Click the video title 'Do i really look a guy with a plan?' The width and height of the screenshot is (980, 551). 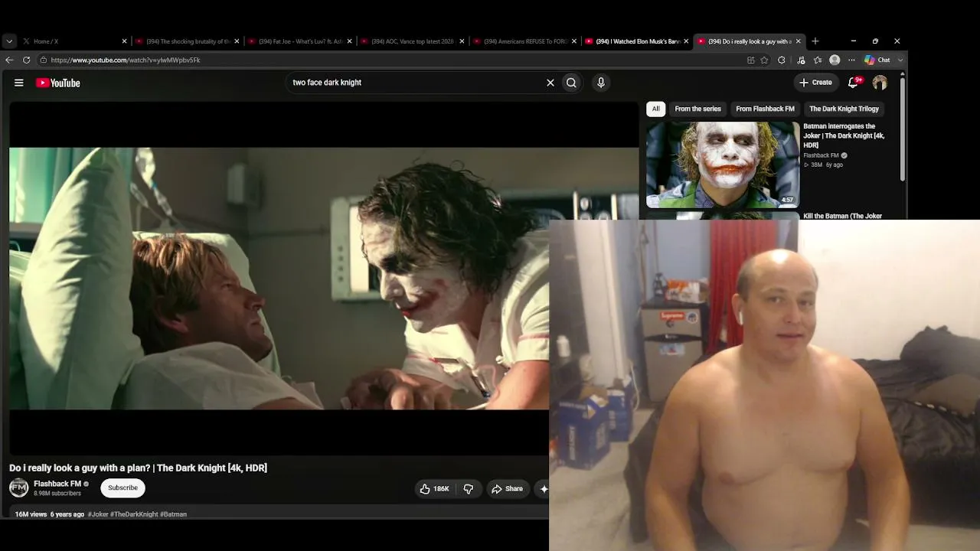pos(138,468)
